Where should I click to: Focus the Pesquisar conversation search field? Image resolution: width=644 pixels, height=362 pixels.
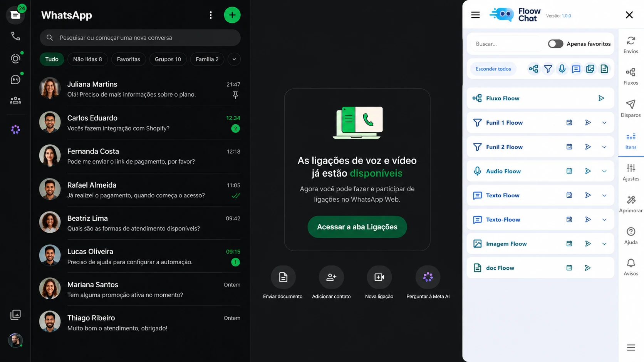point(140,38)
